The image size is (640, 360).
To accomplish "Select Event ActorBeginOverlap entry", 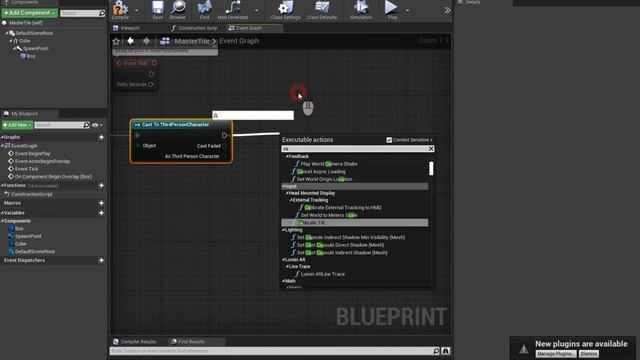I will click(x=42, y=162).
